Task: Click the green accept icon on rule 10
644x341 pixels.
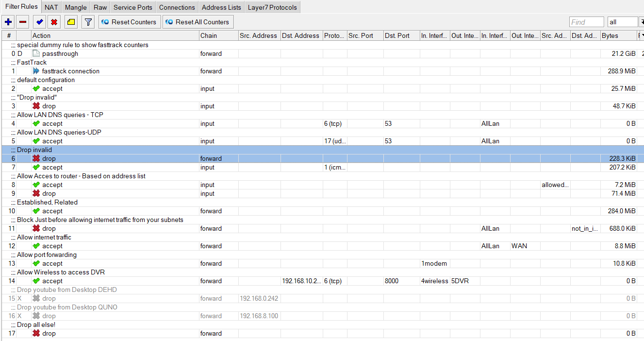Action: (x=36, y=211)
